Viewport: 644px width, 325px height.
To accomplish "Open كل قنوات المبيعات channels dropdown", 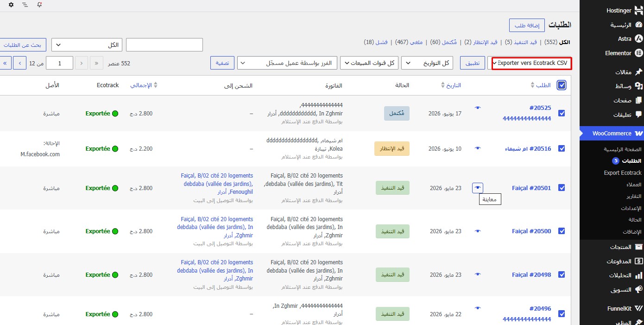I will (368, 63).
